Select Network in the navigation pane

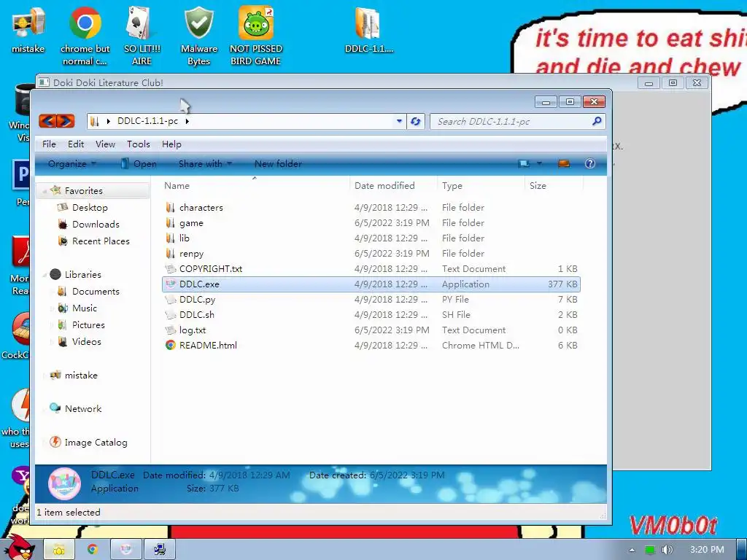[76, 408]
